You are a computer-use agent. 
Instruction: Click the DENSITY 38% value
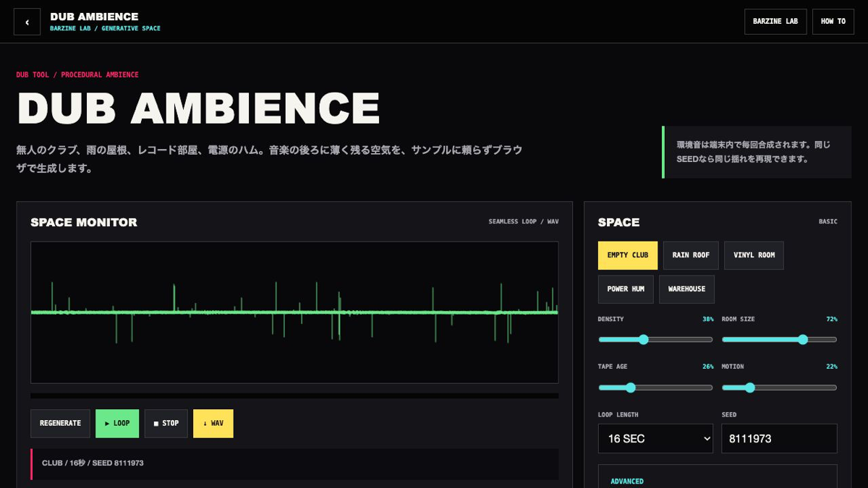pyautogui.click(x=708, y=320)
